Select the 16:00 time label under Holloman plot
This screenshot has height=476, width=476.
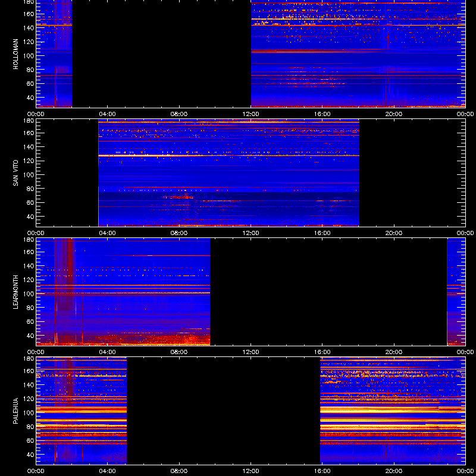pos(322,114)
